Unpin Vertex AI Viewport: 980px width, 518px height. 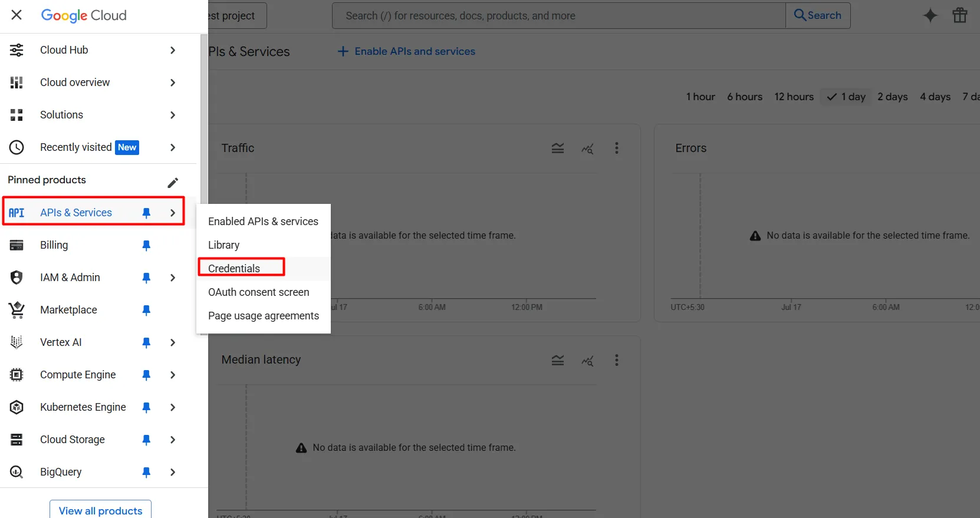pos(146,342)
